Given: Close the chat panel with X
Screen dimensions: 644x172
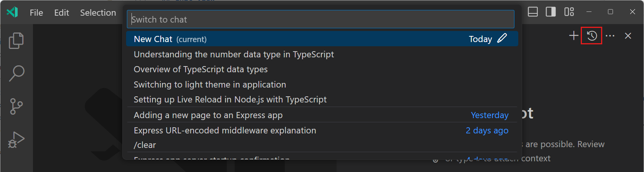Looking at the screenshot, I should 628,36.
